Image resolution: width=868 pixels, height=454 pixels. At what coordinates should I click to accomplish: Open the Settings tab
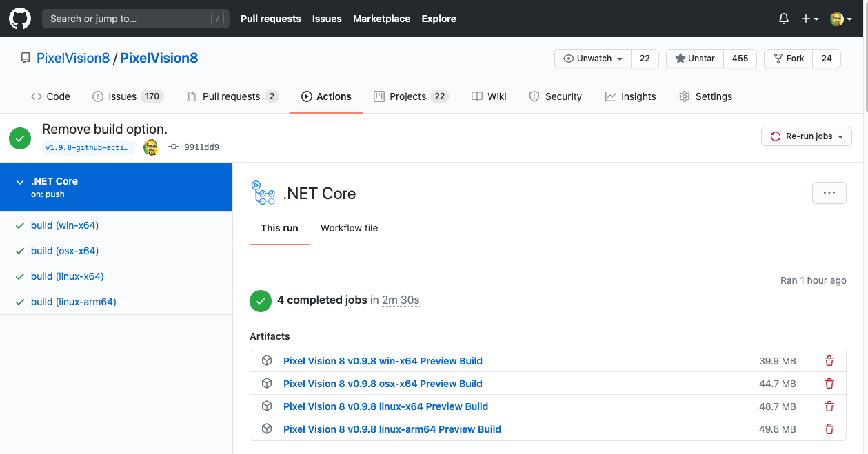(x=705, y=96)
